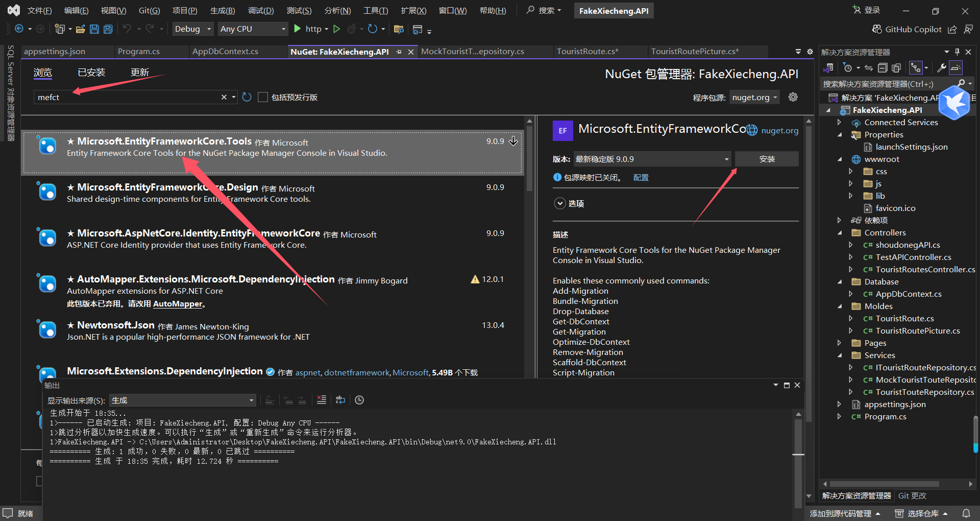This screenshot has height=521, width=980.
Task: Switch to the 已安装 installed tab
Action: coord(91,73)
